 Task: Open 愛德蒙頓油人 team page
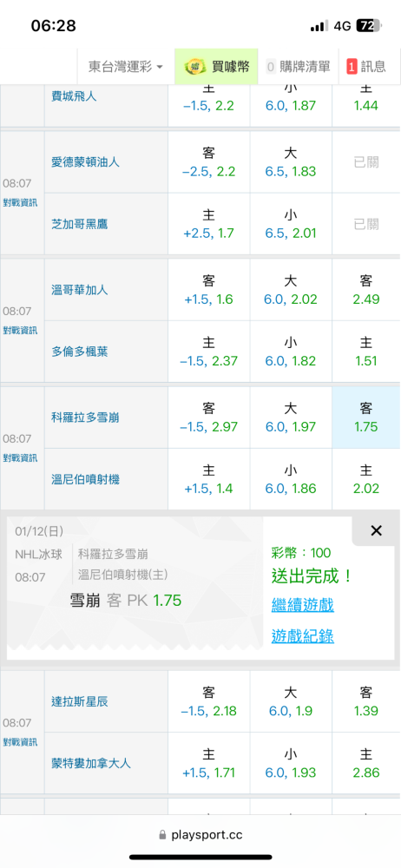85,162
